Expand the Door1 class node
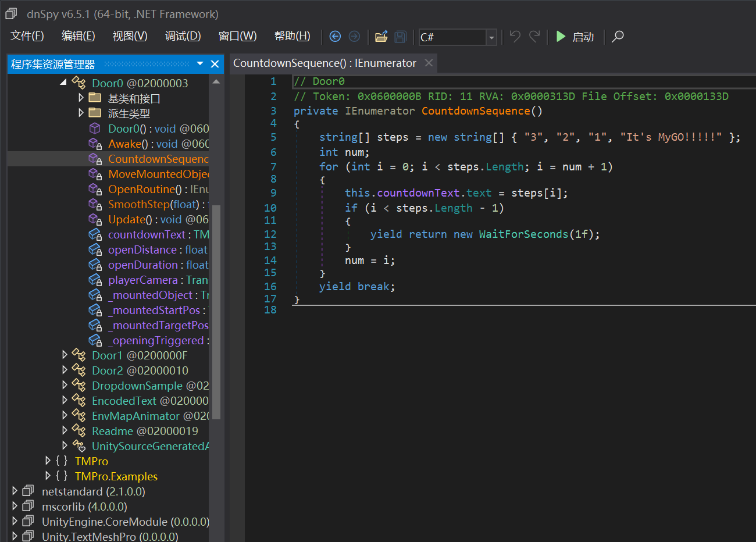 click(x=65, y=355)
